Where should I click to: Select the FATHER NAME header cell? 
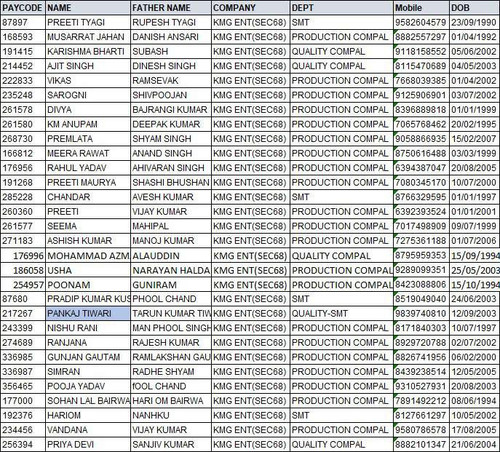pos(171,8)
